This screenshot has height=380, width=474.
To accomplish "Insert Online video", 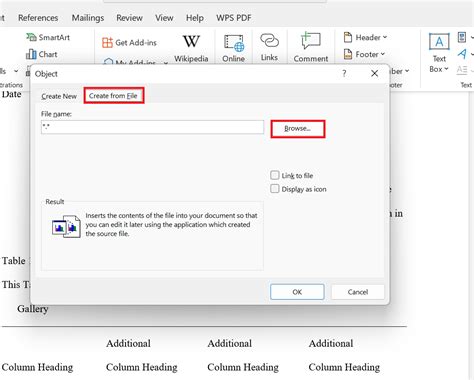I will (234, 48).
